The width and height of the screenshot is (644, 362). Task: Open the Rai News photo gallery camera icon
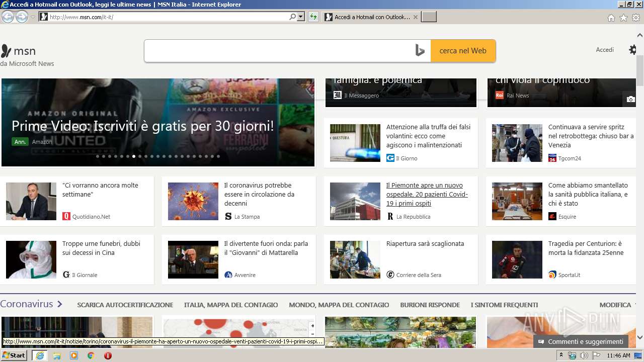[x=630, y=99]
